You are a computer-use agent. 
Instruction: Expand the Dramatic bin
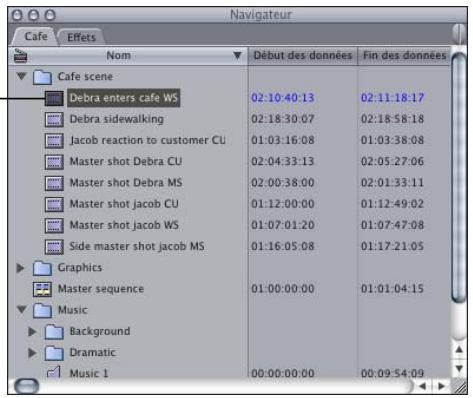pyautogui.click(x=32, y=353)
